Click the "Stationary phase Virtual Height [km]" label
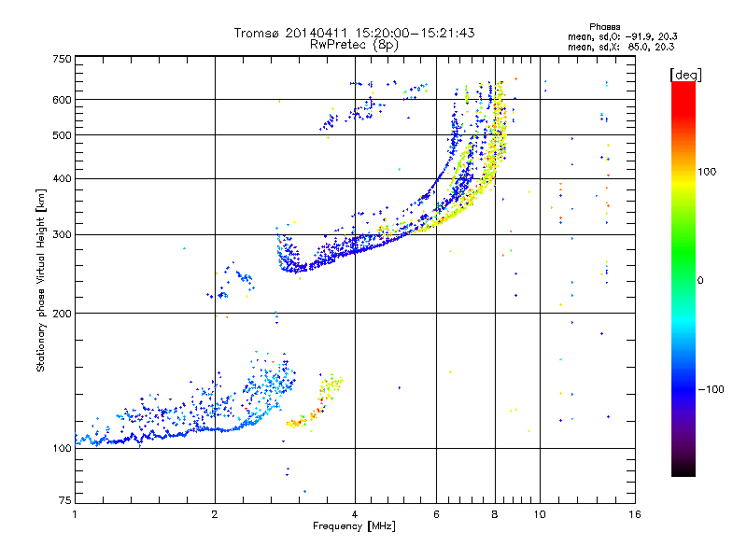Image resolution: width=747 pixels, height=560 pixels. click(41, 281)
